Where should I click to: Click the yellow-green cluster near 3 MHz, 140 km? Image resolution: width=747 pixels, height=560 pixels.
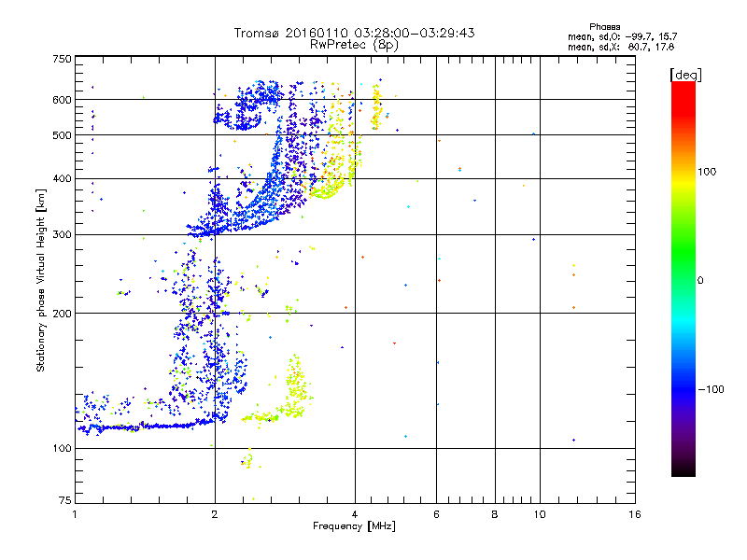(296, 385)
